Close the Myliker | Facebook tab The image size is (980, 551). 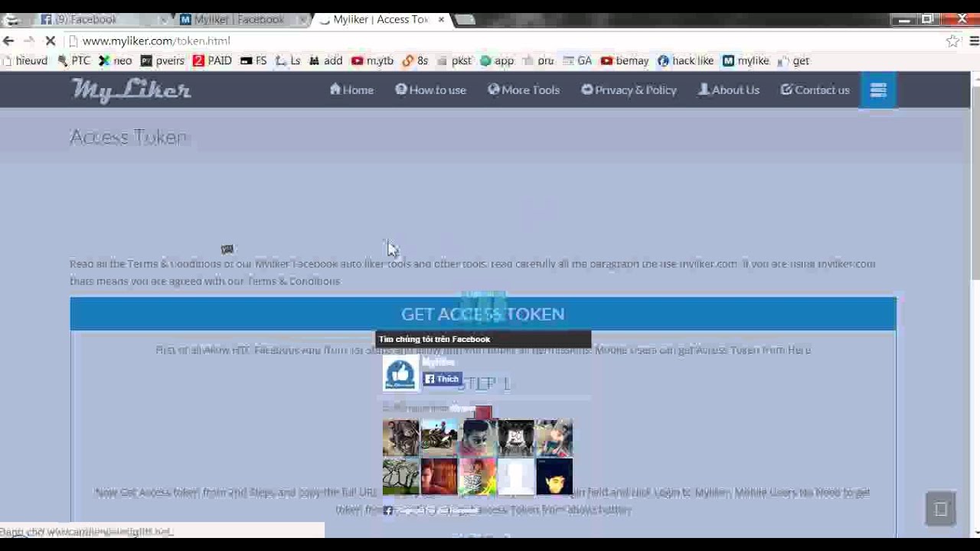click(302, 20)
